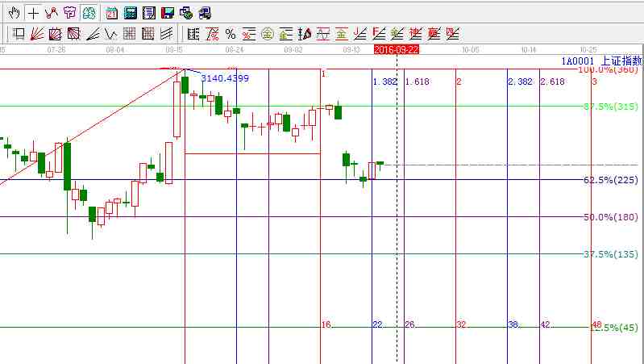This screenshot has height=364, width=644.
Task: Click the 08-24 date axis label
Action: 234,50
